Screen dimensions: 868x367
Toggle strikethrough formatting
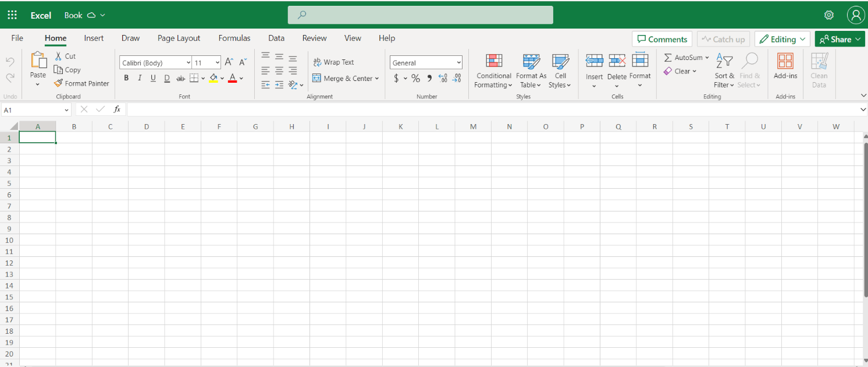coord(180,78)
